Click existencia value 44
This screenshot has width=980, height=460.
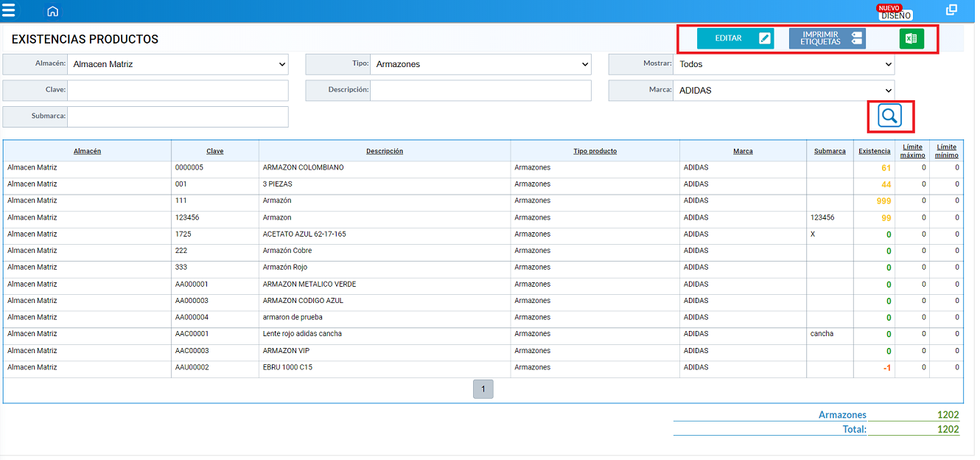click(886, 184)
